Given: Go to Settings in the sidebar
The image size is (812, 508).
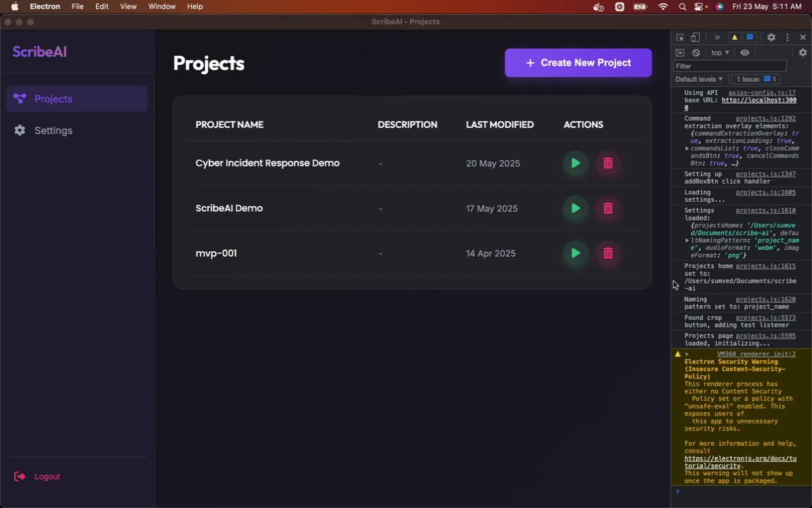Looking at the screenshot, I should click(53, 131).
